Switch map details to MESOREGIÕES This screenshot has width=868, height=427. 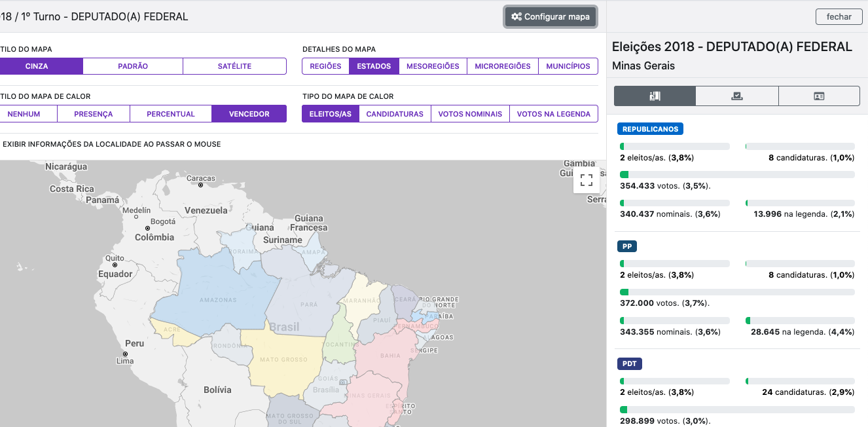pyautogui.click(x=433, y=66)
